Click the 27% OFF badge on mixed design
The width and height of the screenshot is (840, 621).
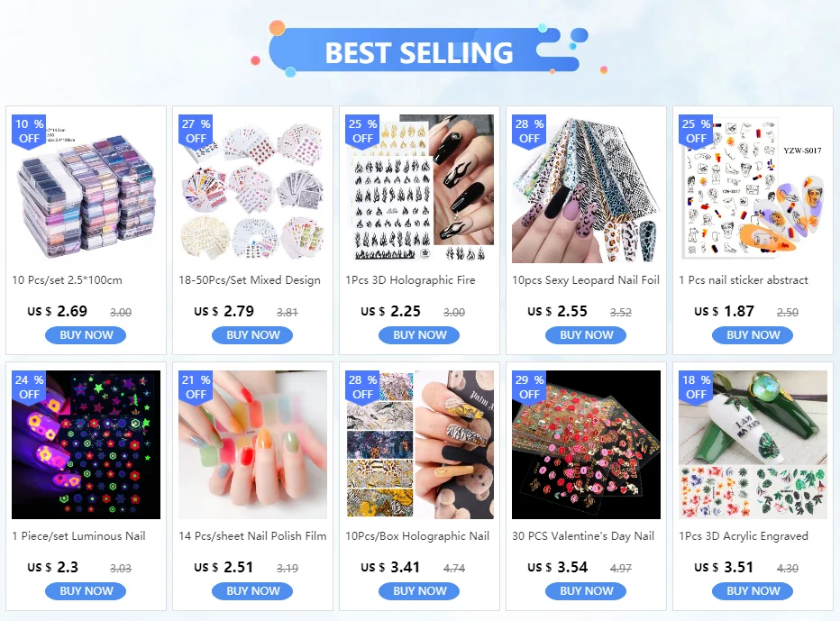point(196,132)
